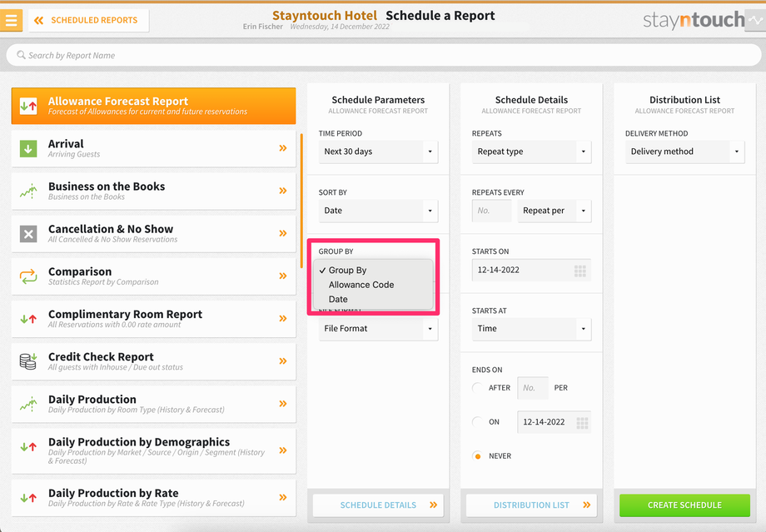Open the Delivery method dropdown
The height and width of the screenshot is (532, 766).
(685, 152)
